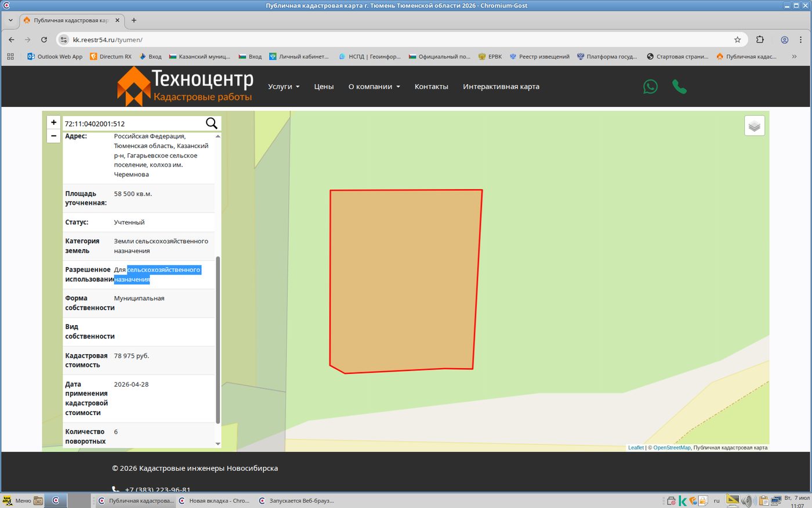The image size is (812, 508).
Task: Open new browser tab
Action: [x=134, y=20]
